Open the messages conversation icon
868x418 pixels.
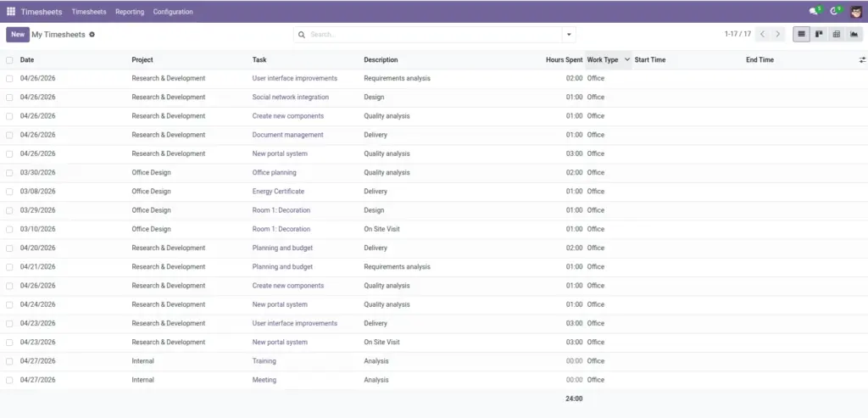coord(814,11)
